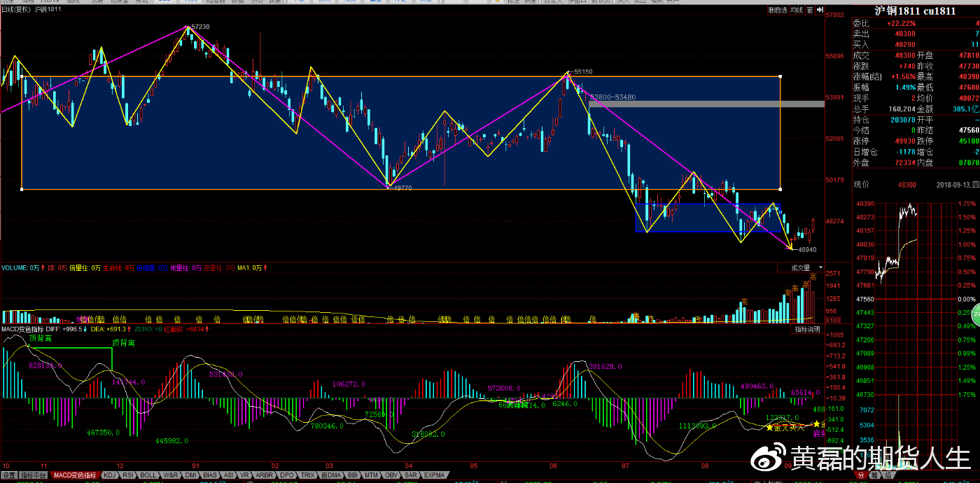
Task: Open the 指标平台 tab
Action: 34,475
